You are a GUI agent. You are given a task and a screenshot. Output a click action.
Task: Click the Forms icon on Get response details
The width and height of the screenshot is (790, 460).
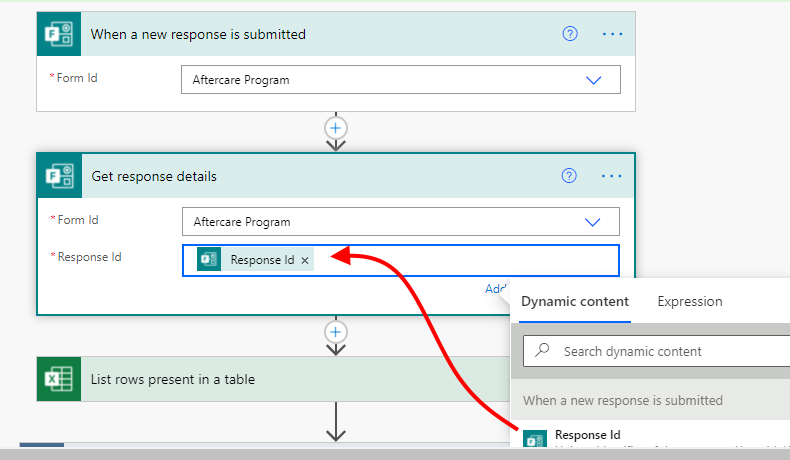pyautogui.click(x=59, y=176)
